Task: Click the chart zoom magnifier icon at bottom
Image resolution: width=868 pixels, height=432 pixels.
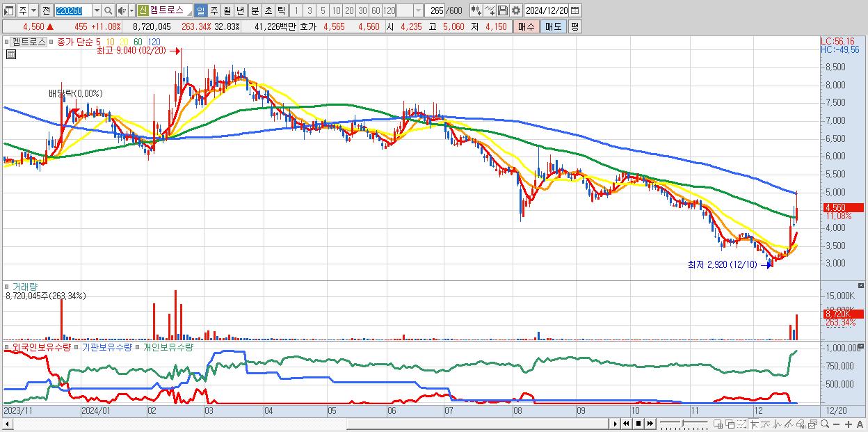Action: pyautogui.click(x=824, y=424)
